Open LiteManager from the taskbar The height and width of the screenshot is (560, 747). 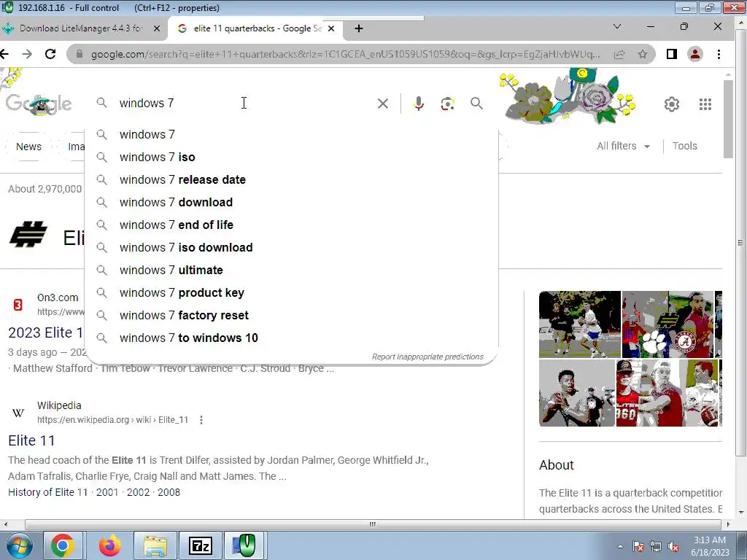coord(244,545)
